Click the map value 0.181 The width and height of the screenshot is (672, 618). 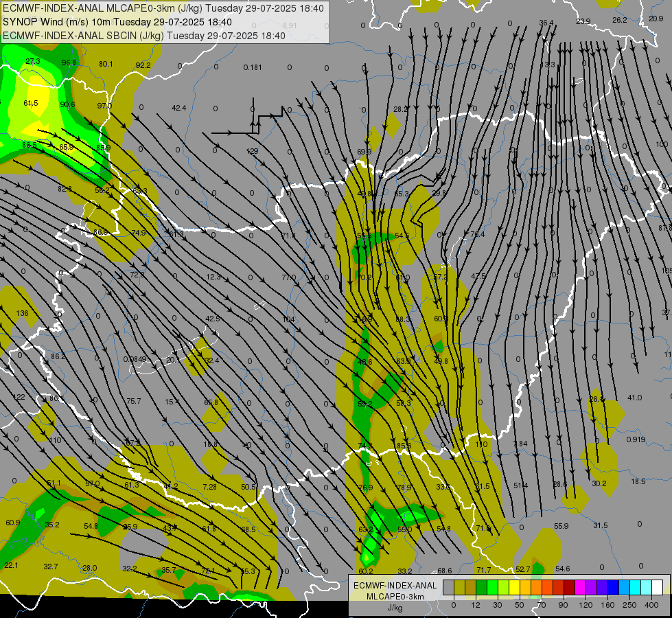(253, 67)
